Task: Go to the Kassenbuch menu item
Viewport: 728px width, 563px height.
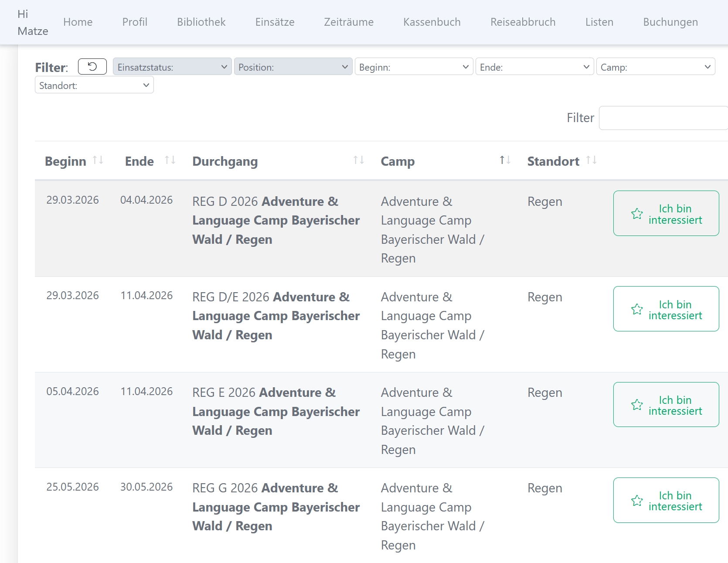Action: click(432, 22)
